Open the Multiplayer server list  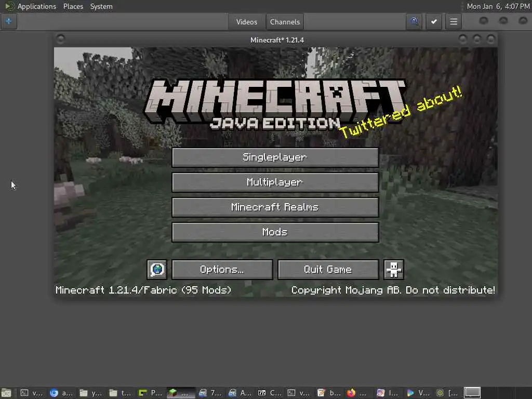[x=275, y=182]
